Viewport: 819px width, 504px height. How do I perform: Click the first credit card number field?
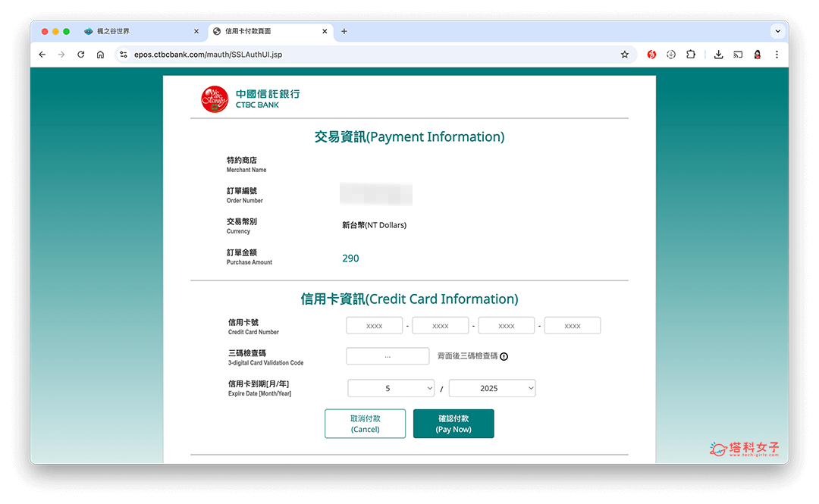point(374,326)
